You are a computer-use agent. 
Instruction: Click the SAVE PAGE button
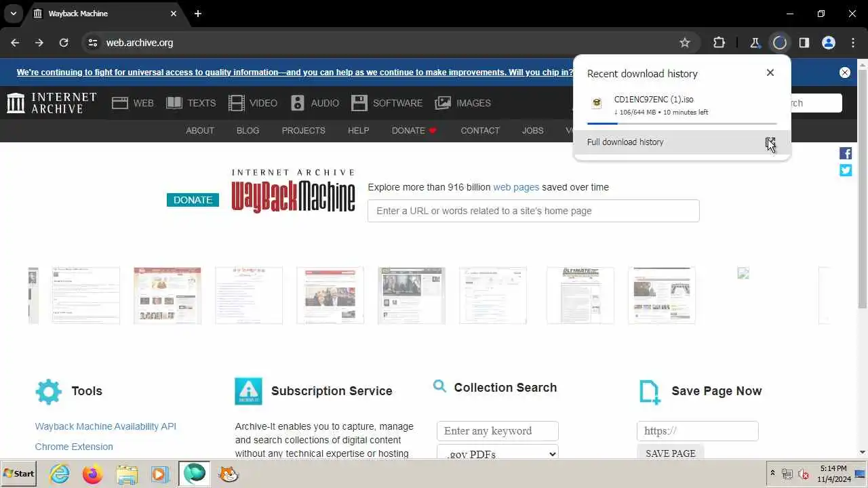(x=671, y=453)
